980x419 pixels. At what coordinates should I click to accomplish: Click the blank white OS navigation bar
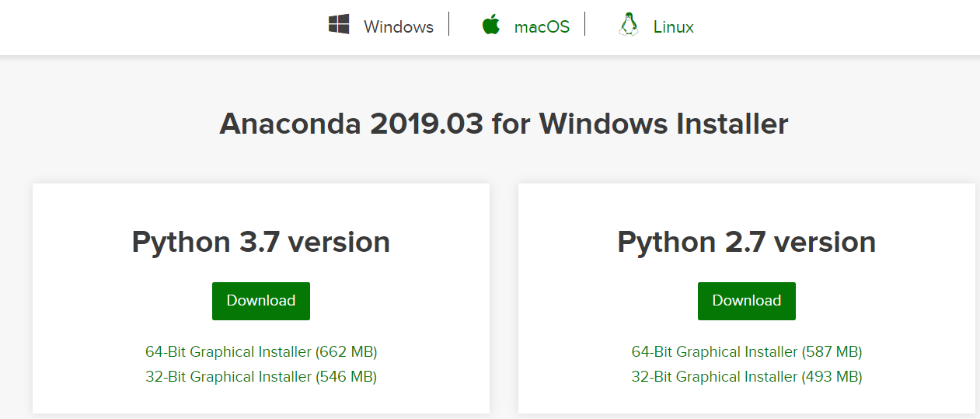point(155,27)
